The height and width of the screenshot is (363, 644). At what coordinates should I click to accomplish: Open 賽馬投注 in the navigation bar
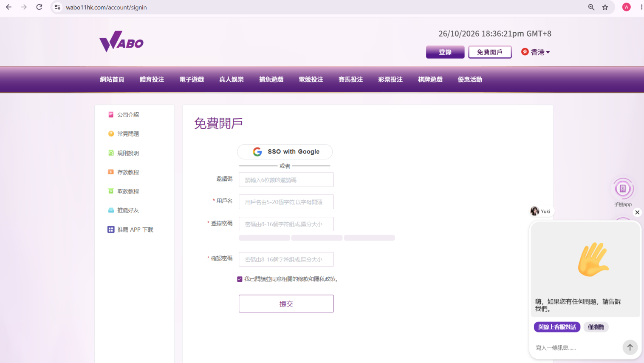(351, 79)
